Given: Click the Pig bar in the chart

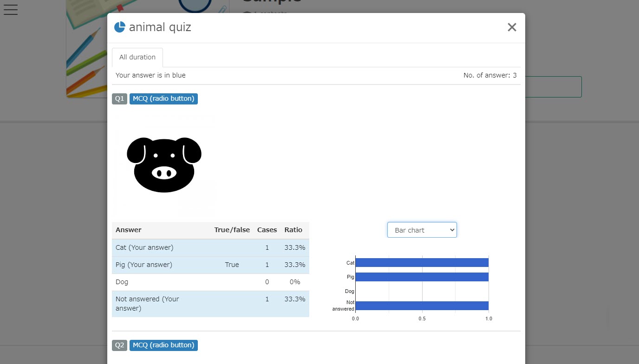Looking at the screenshot, I should (x=421, y=277).
